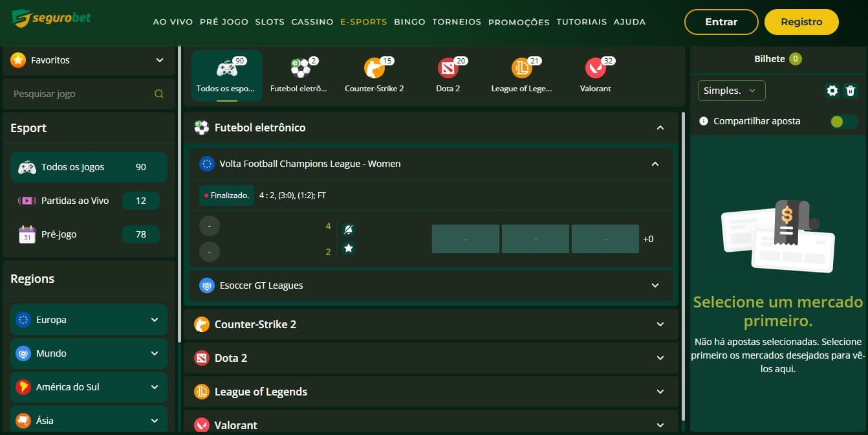This screenshot has width=868, height=435.
Task: Expand the Counter-Strike 2 section
Action: (660, 324)
